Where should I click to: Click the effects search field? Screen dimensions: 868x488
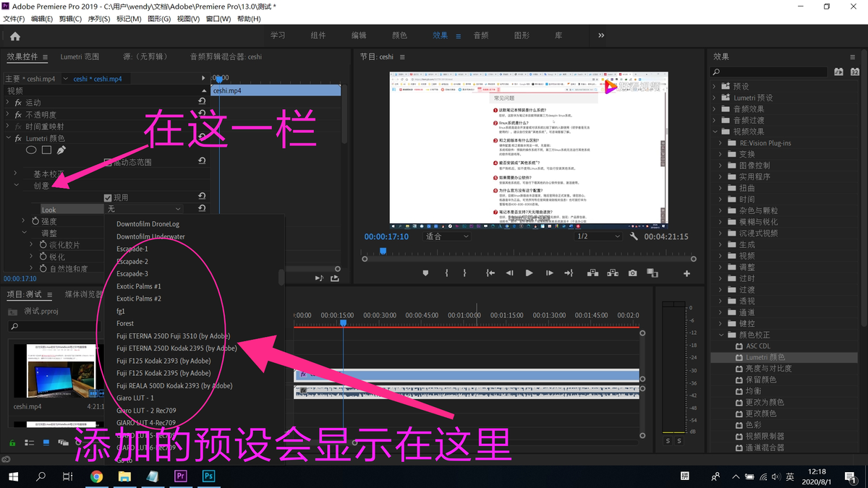[x=769, y=72]
